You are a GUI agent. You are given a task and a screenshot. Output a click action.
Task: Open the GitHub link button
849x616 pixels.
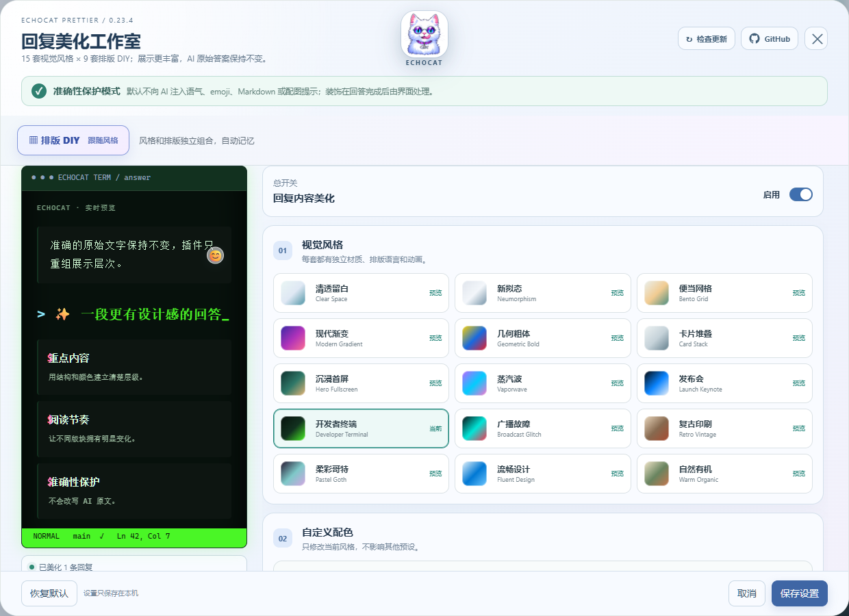pos(770,39)
